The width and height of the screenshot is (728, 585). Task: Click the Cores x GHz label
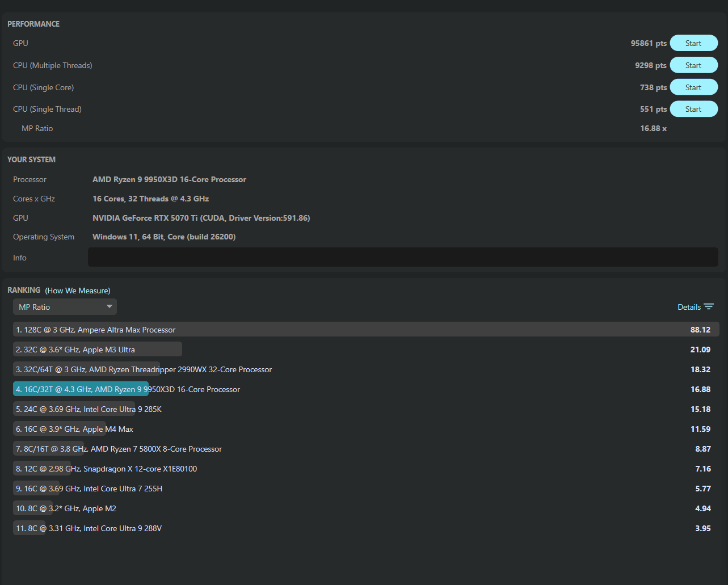pyautogui.click(x=34, y=199)
